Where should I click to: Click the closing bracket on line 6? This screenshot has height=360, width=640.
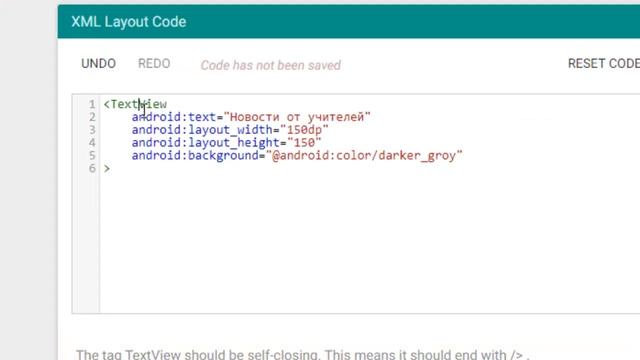[107, 168]
